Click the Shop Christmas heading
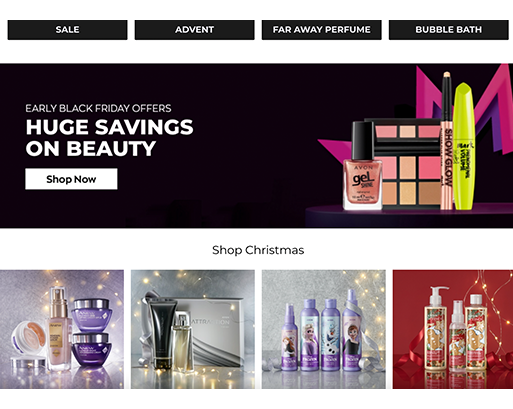 click(258, 250)
